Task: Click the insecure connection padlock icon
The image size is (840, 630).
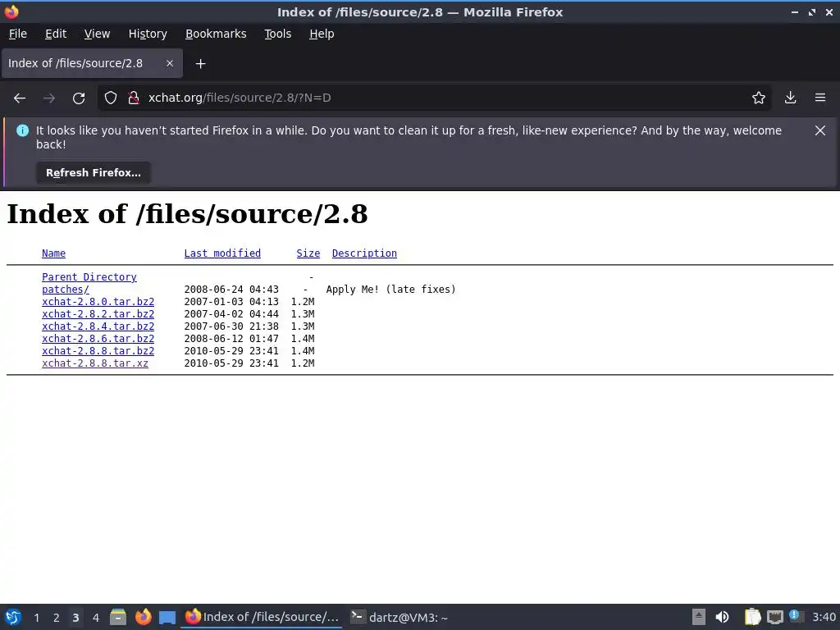Action: [x=134, y=98]
